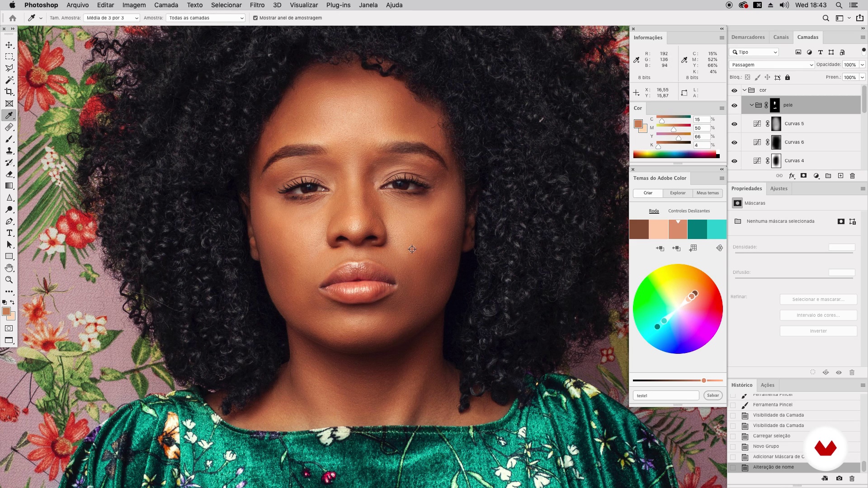
Task: Select the Frame tool
Action: point(9,103)
